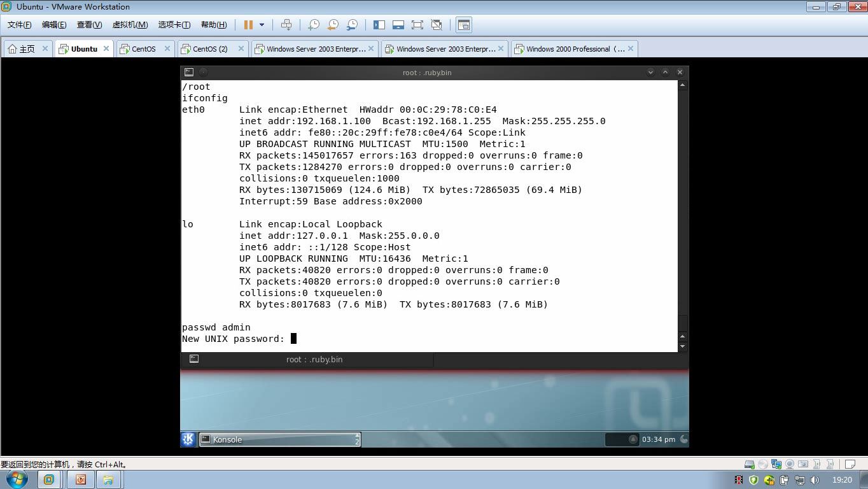Image resolution: width=868 pixels, height=489 pixels.
Task: Click the Windows taskbar clock showing 19:20
Action: [842, 480]
